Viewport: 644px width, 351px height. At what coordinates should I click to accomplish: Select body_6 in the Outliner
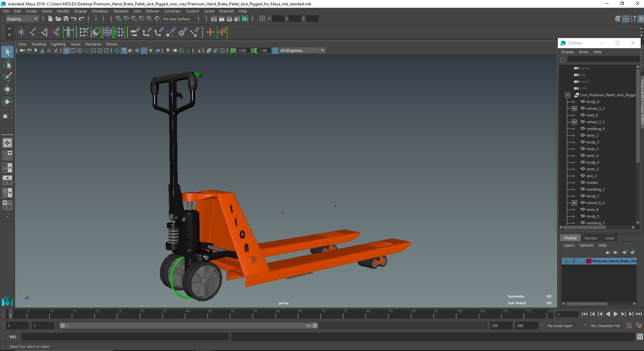pyautogui.click(x=593, y=102)
